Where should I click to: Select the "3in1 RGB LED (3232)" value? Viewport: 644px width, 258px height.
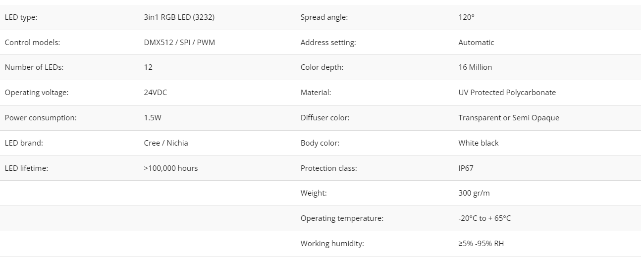click(x=179, y=17)
